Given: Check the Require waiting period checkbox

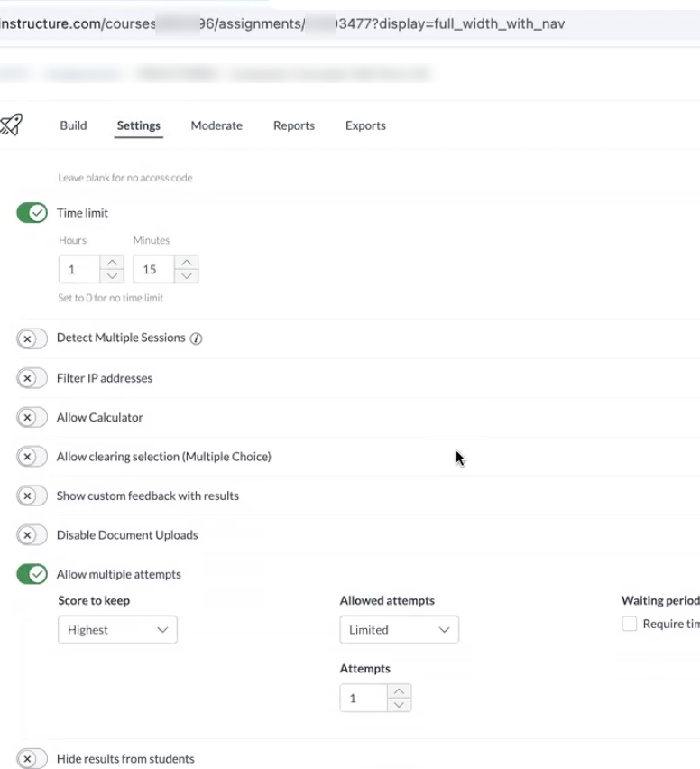Looking at the screenshot, I should click(630, 624).
